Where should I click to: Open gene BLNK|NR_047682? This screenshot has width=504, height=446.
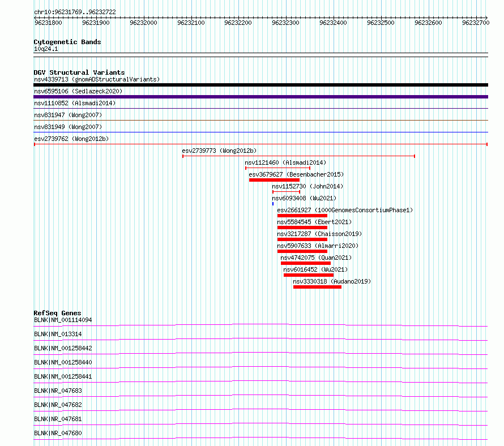tap(58, 405)
